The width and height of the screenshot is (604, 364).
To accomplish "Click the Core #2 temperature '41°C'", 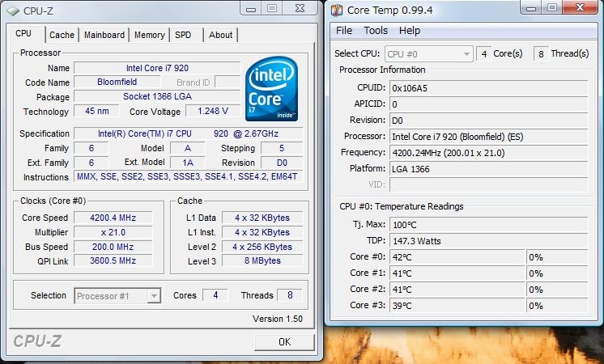I will 457,290.
